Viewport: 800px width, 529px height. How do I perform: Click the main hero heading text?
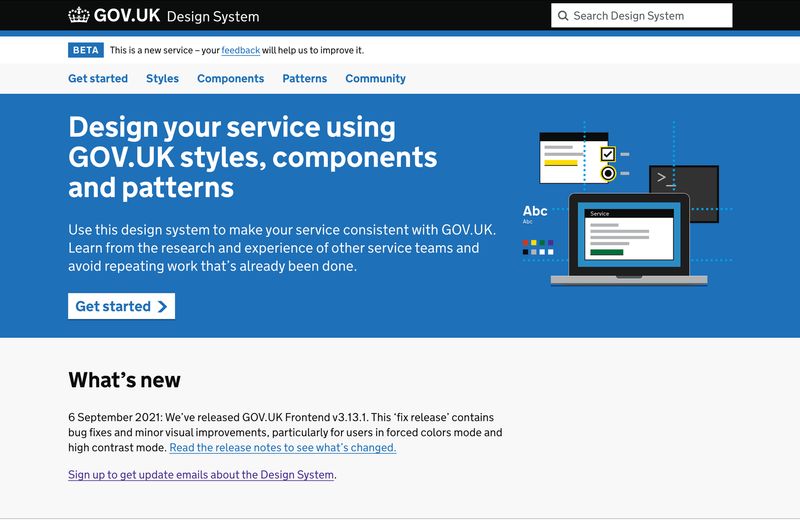pos(253,157)
